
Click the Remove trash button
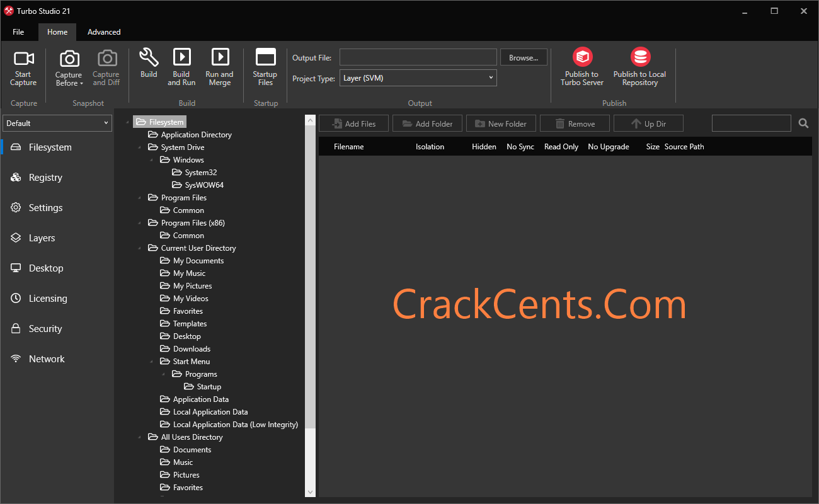tap(575, 123)
